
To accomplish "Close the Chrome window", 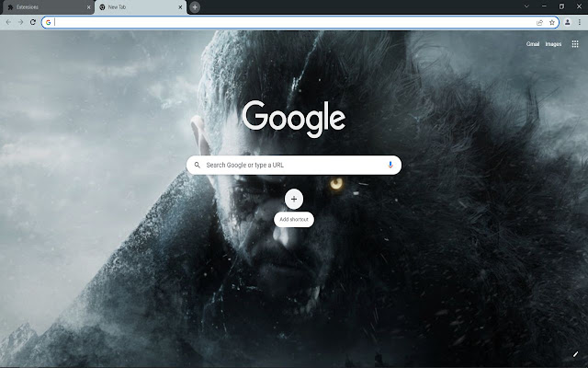I will pos(579,6).
